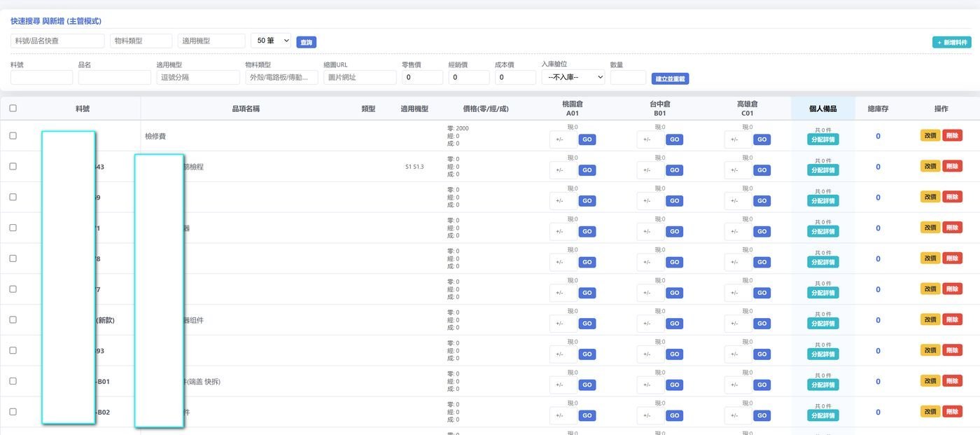Click the 總庫存 column header
This screenshot has height=435, width=980.
pos(878,109)
